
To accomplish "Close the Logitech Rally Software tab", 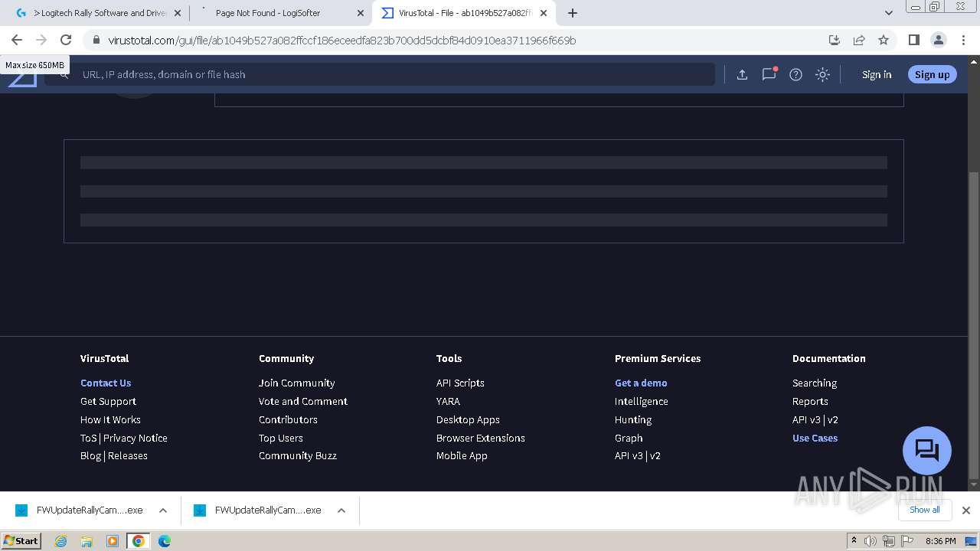I will (x=178, y=13).
